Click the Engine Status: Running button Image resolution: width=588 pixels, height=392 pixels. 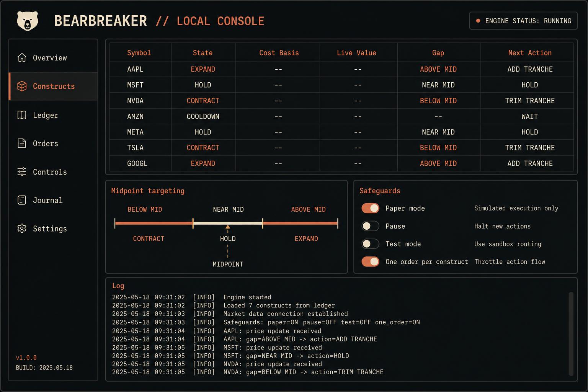coord(523,21)
